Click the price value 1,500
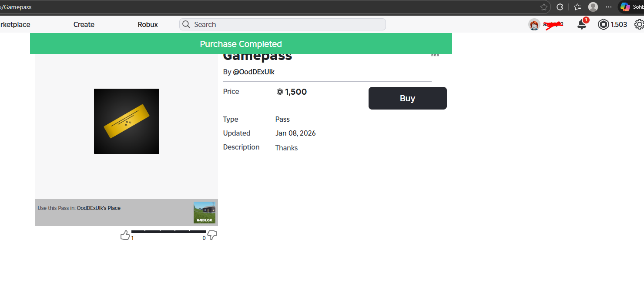 coord(296,92)
